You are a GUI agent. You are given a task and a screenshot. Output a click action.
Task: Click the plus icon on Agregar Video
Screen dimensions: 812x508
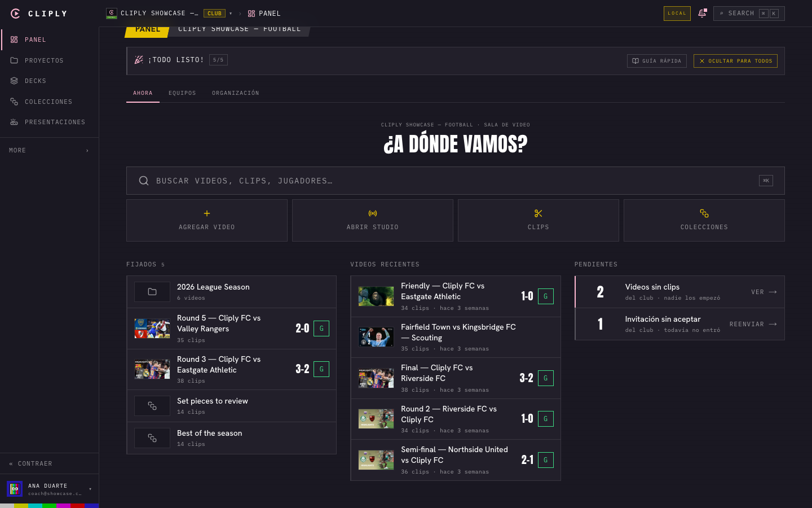pyautogui.click(x=207, y=213)
